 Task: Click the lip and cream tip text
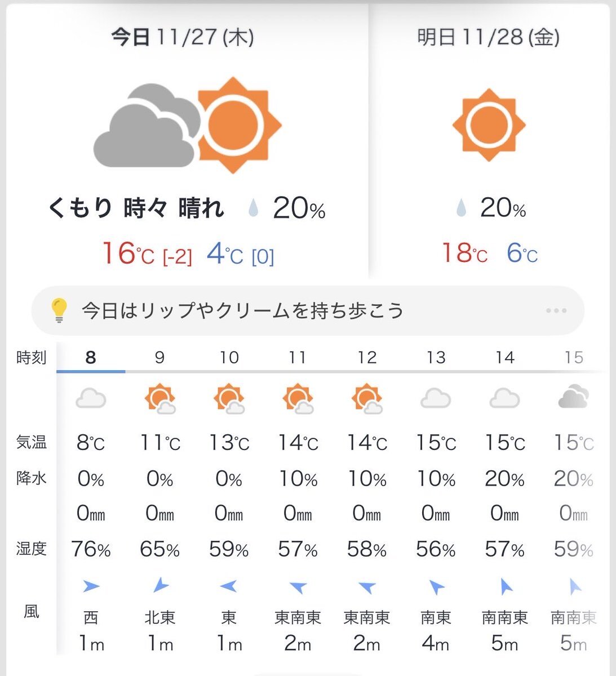coord(242,311)
